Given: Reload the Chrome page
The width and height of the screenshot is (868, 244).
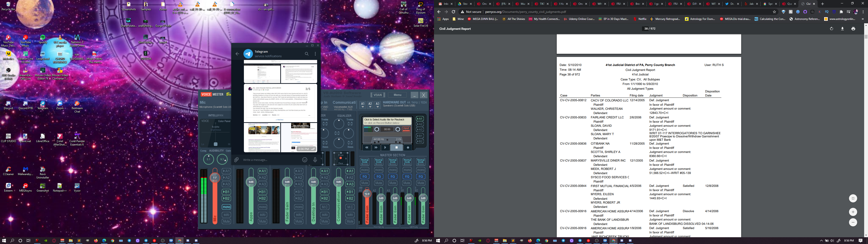Looking at the screenshot, I should (x=453, y=12).
